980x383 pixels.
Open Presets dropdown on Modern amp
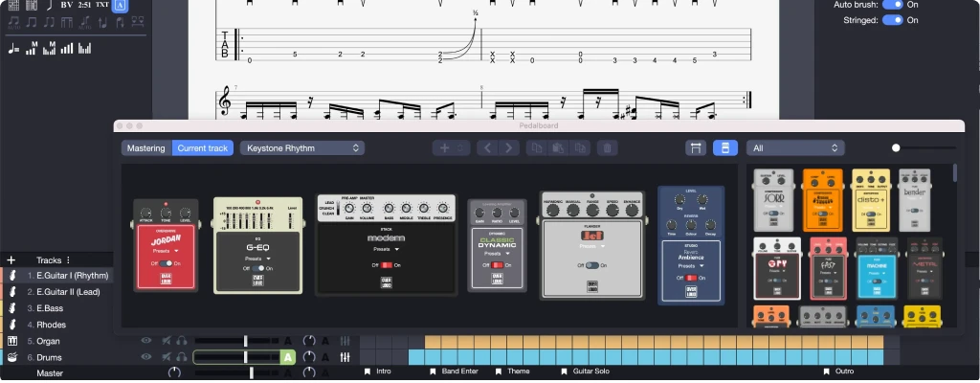click(x=387, y=248)
